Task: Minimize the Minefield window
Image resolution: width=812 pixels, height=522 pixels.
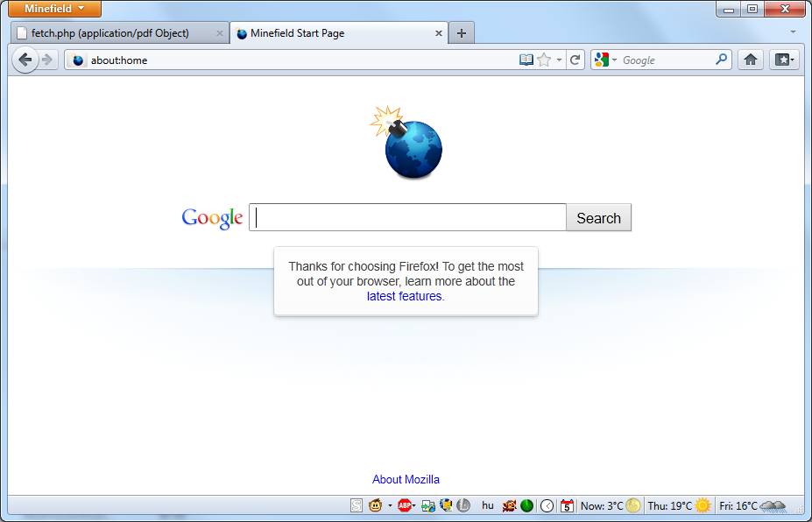Action: pyautogui.click(x=729, y=9)
